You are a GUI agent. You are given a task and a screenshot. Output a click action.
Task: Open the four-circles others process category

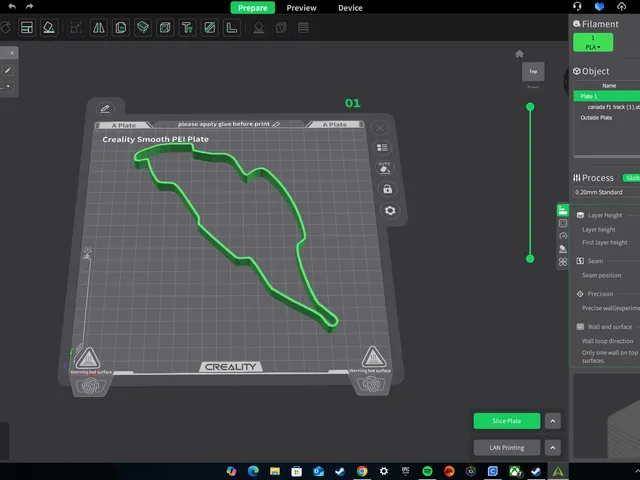(x=563, y=262)
